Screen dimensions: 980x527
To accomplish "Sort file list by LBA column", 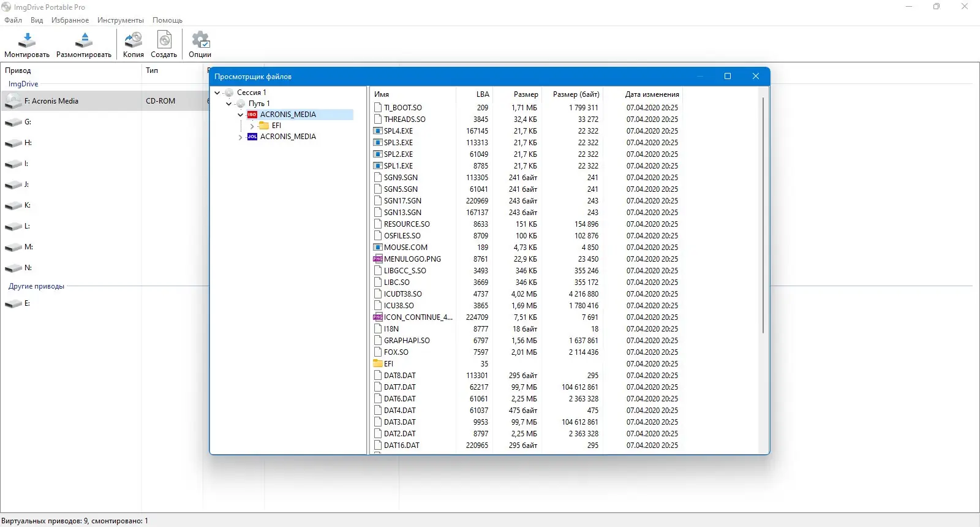I will 475,94.
